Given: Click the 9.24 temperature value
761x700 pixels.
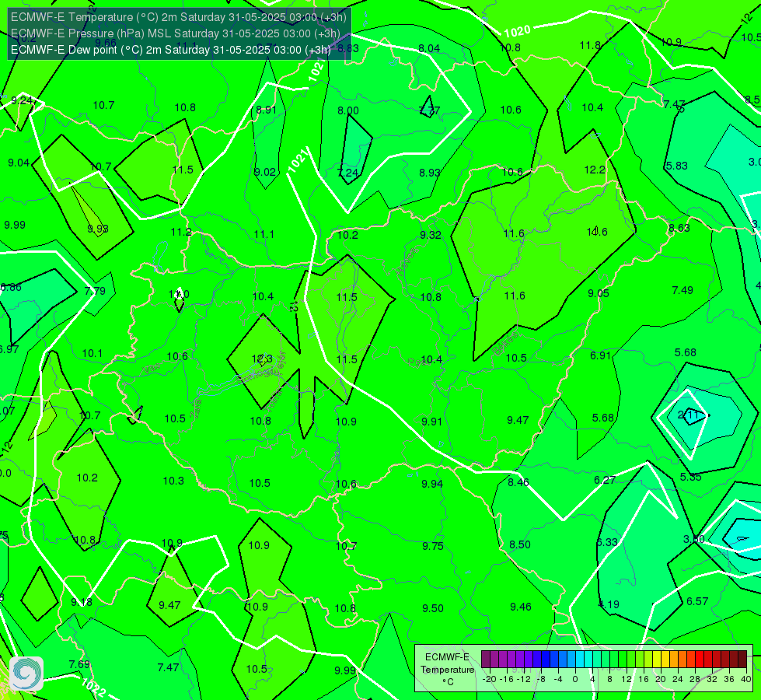Looking at the screenshot, I should pos(22,100).
